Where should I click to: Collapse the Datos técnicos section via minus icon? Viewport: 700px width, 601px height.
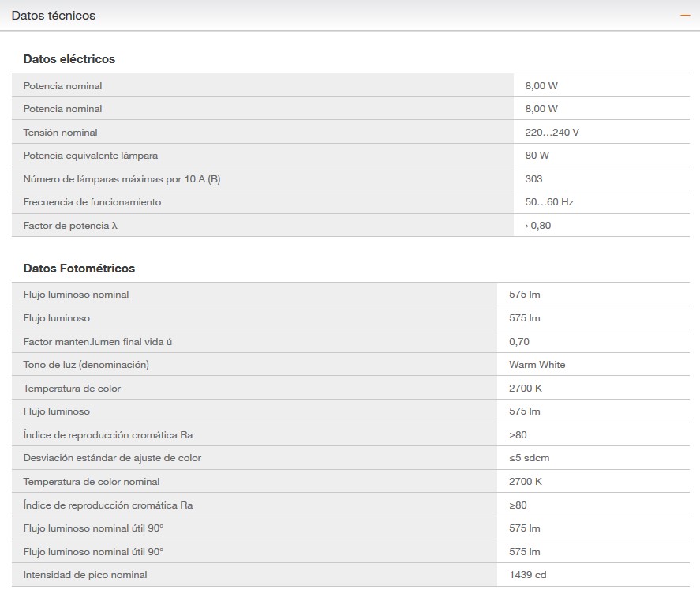(x=685, y=16)
